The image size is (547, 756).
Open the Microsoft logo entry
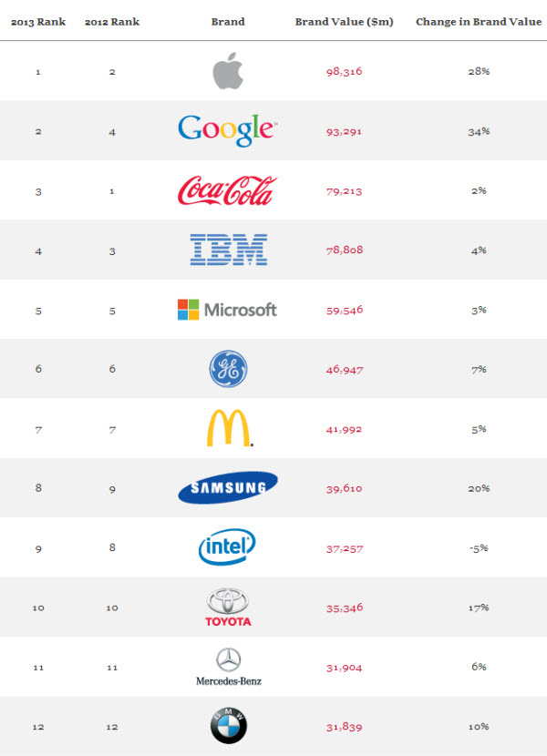point(227,310)
